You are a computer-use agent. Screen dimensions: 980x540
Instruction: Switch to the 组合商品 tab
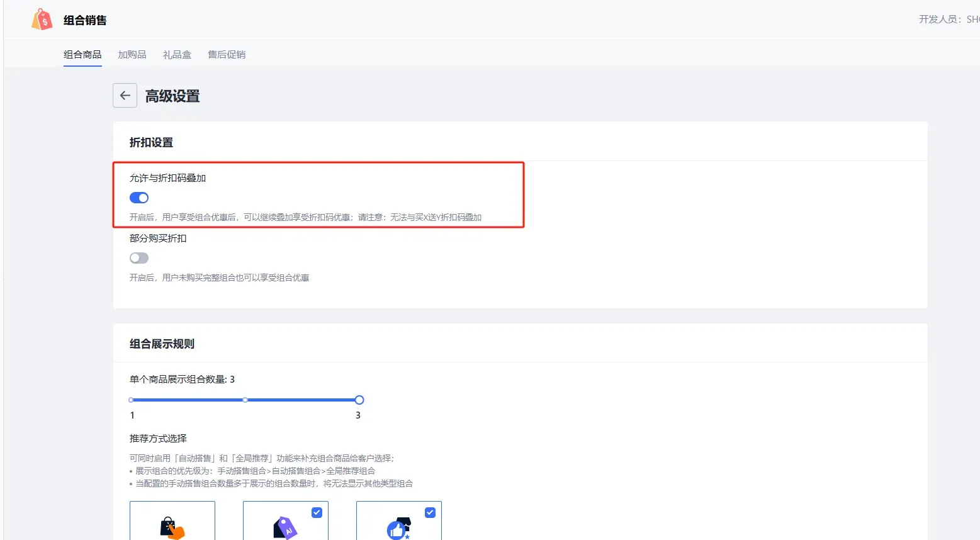click(x=82, y=55)
